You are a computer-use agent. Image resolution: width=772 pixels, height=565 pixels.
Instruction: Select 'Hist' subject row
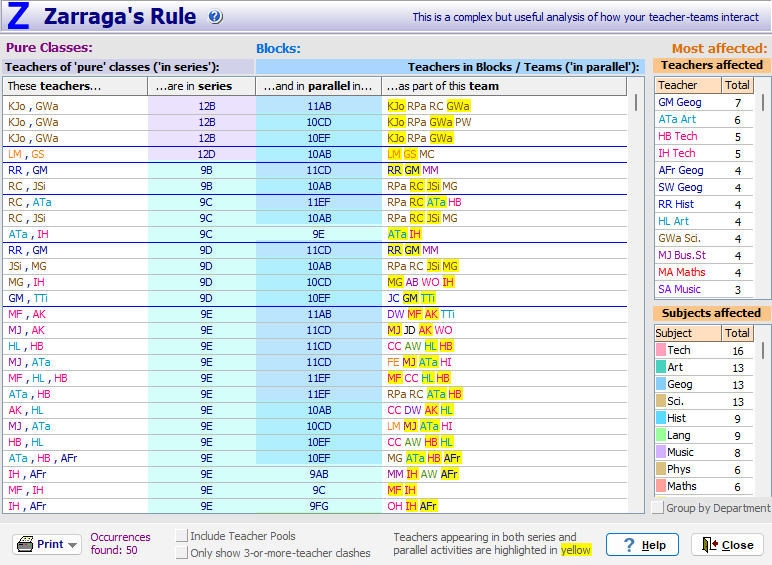click(704, 418)
